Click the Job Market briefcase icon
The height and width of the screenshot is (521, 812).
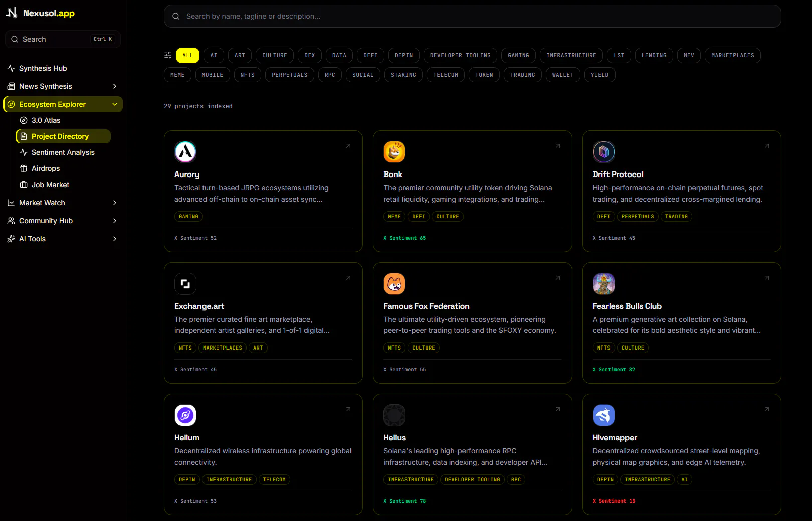pos(24,185)
